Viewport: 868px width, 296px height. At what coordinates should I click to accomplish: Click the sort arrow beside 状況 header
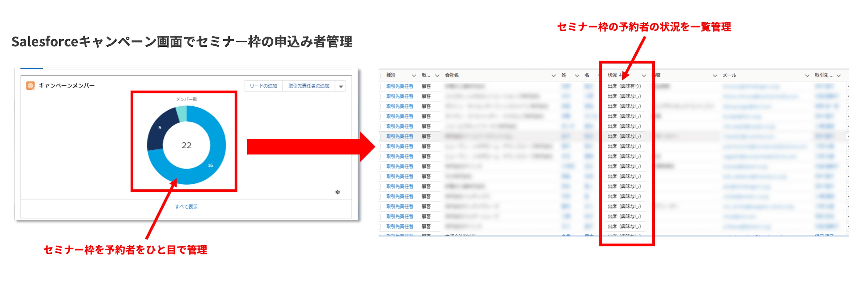tap(620, 75)
